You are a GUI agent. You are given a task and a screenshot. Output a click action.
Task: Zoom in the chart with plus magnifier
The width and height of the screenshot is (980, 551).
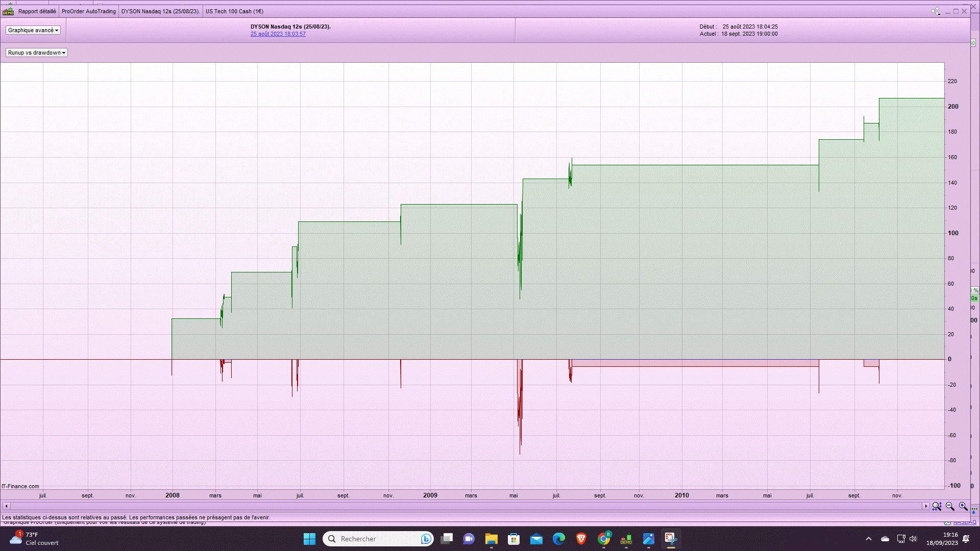(963, 506)
